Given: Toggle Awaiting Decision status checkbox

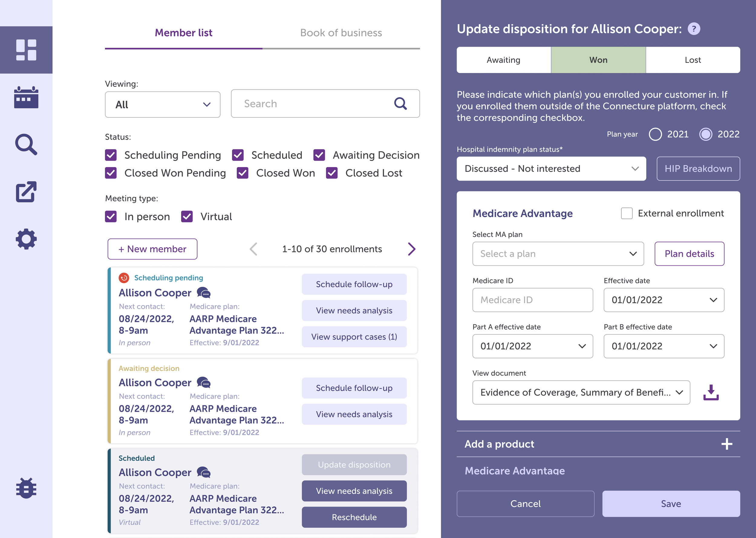Looking at the screenshot, I should 319,155.
